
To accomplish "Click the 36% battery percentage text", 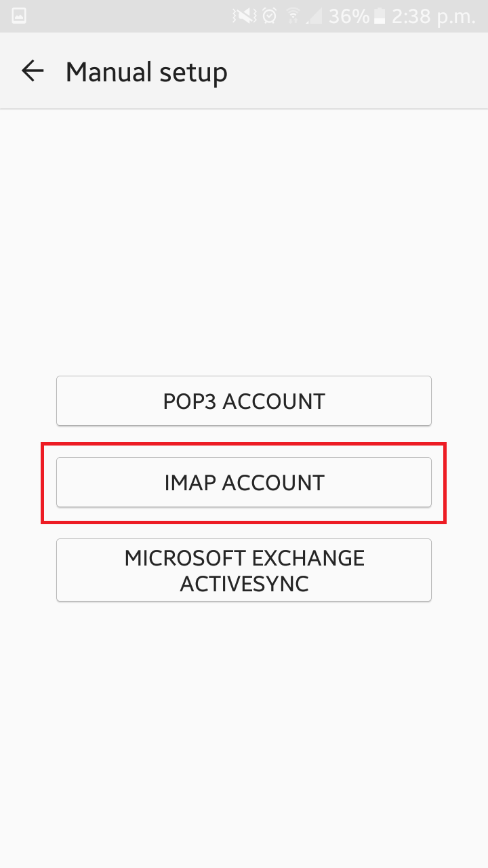I will 348,16.
